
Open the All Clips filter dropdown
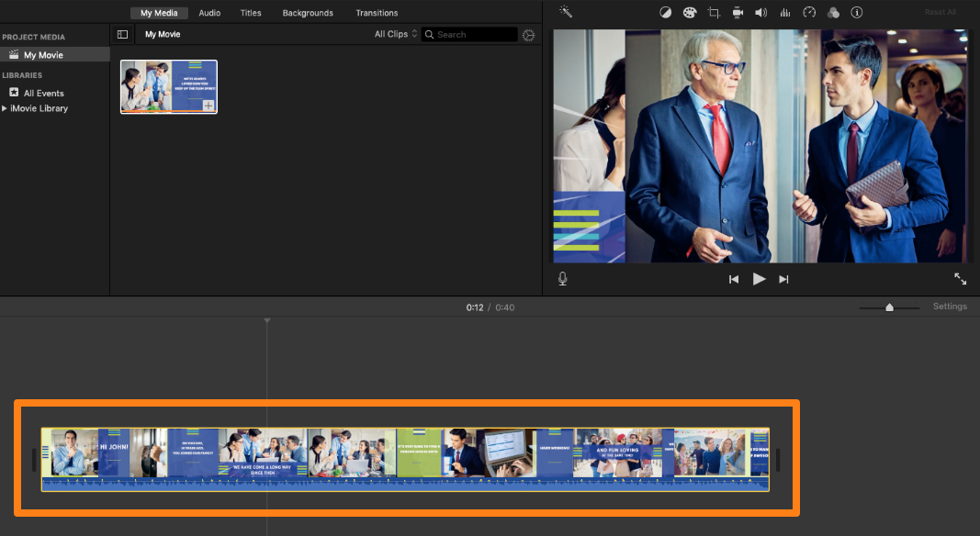pos(394,34)
